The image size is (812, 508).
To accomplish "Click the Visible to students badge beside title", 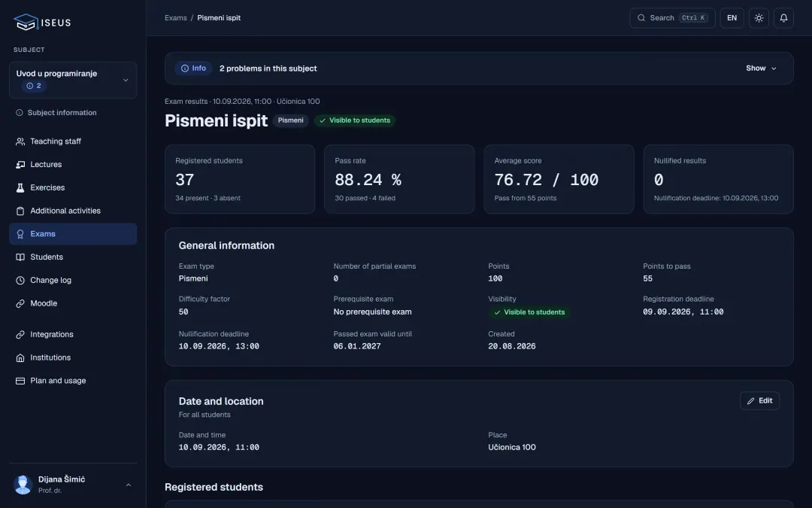I will coord(355,120).
